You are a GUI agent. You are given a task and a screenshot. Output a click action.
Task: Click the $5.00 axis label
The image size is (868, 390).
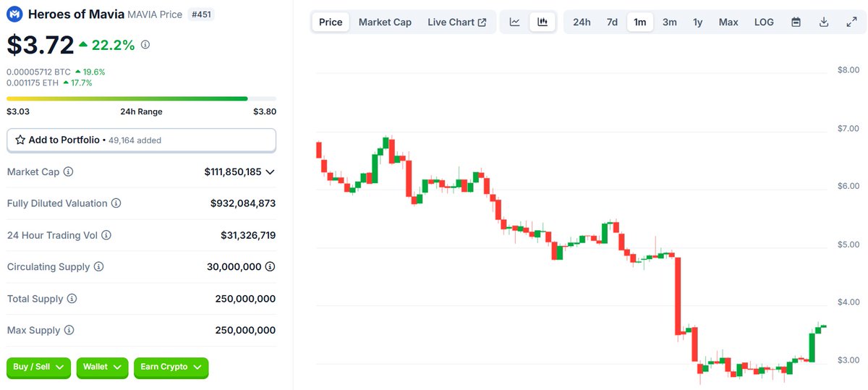point(848,245)
